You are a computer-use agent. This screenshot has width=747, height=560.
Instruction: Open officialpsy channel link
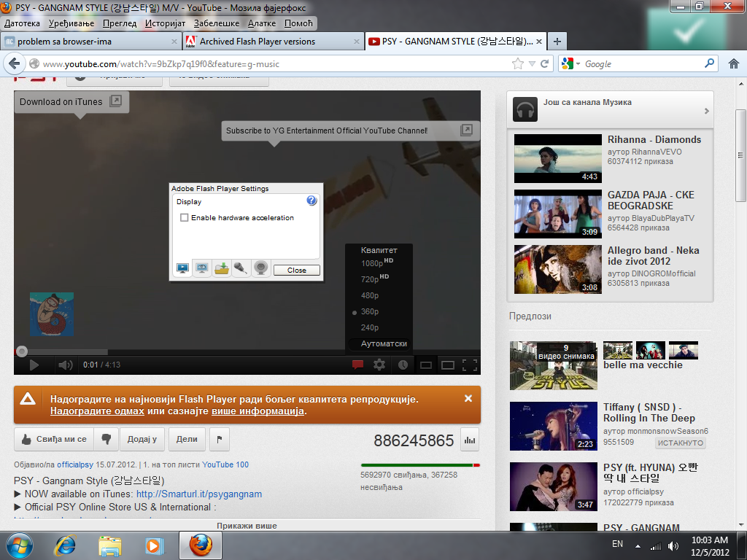(75, 464)
